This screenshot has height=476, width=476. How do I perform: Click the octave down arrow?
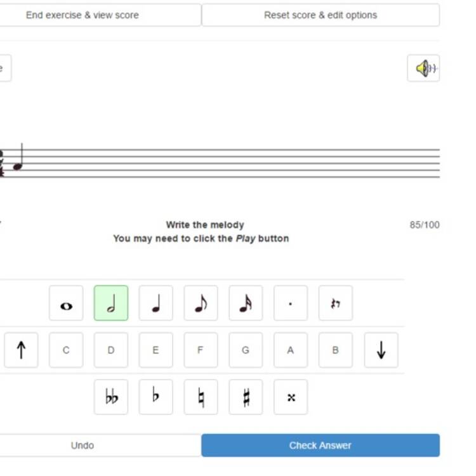point(381,350)
